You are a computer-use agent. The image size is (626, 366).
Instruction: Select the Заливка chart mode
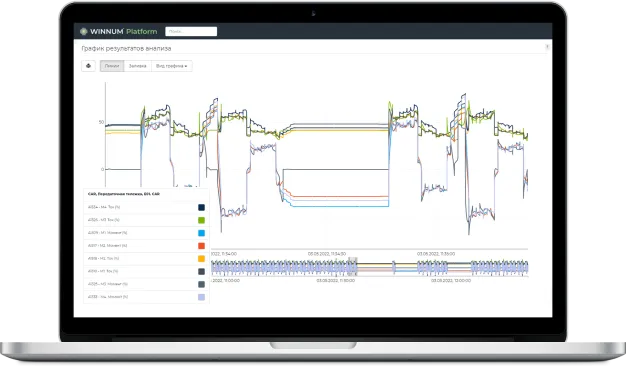[137, 66]
